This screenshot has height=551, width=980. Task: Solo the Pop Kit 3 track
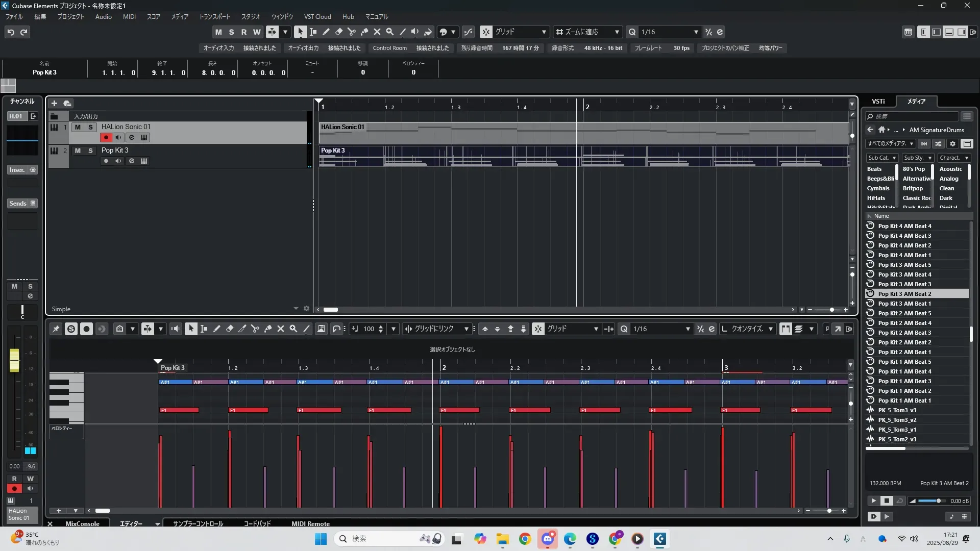tap(90, 151)
